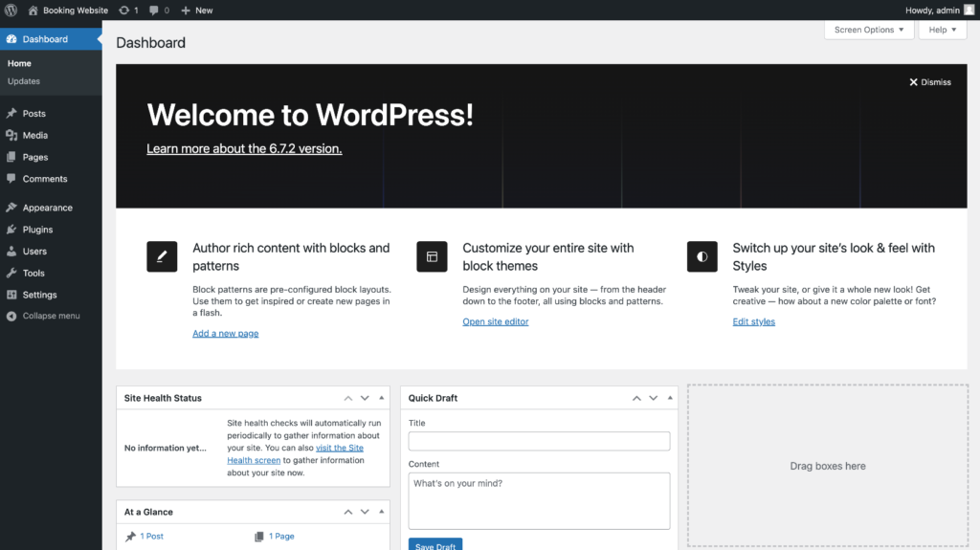Open Comments in the sidebar

point(51,179)
